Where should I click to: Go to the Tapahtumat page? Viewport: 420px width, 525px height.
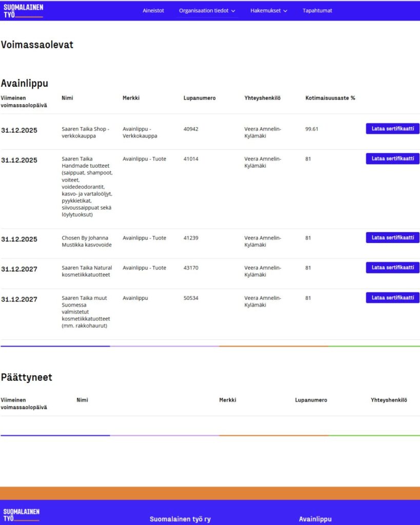pyautogui.click(x=317, y=10)
